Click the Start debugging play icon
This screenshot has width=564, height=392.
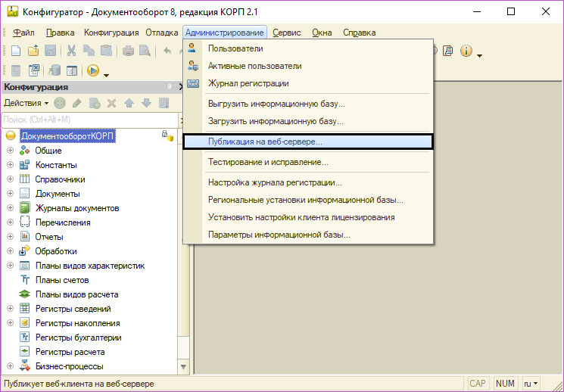(x=93, y=71)
